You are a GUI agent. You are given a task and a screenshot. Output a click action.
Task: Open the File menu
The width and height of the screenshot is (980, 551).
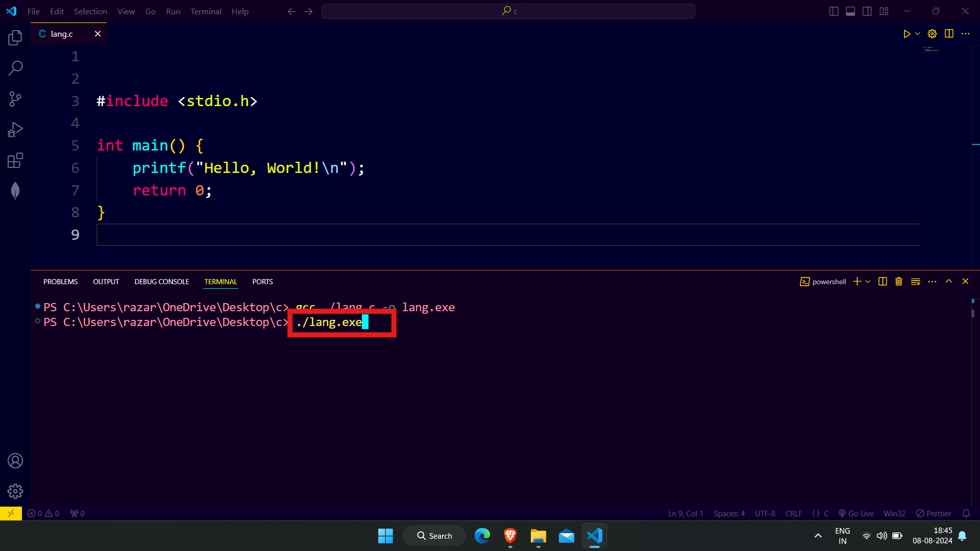(34, 11)
